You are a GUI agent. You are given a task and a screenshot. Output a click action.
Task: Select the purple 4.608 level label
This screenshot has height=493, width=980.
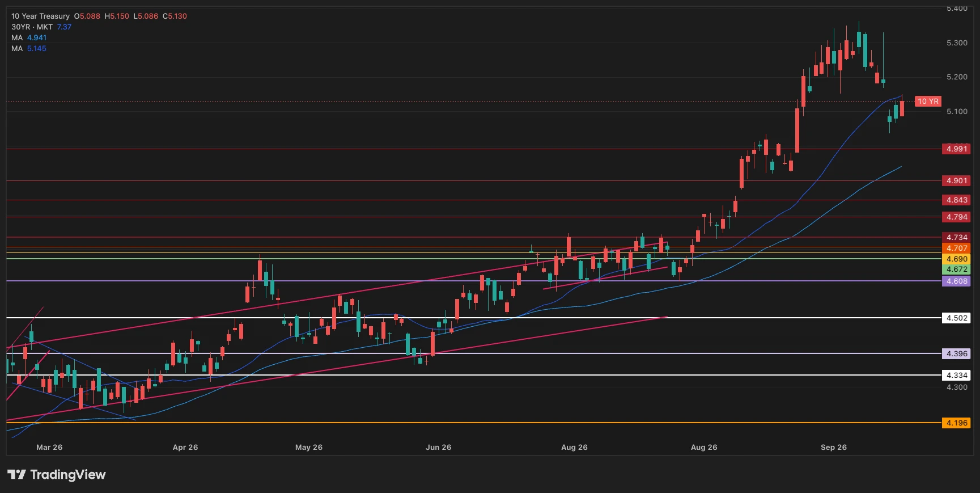tap(956, 281)
